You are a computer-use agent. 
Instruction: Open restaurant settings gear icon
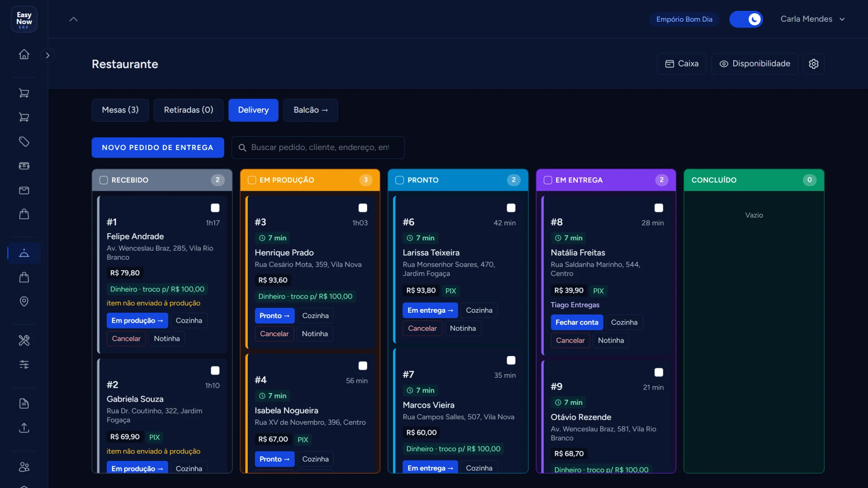pyautogui.click(x=814, y=64)
